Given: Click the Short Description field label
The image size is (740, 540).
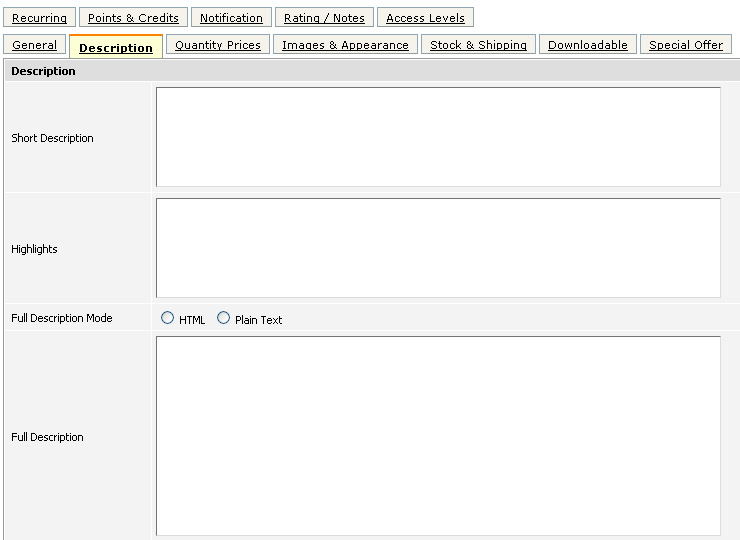Looking at the screenshot, I should coord(52,138).
